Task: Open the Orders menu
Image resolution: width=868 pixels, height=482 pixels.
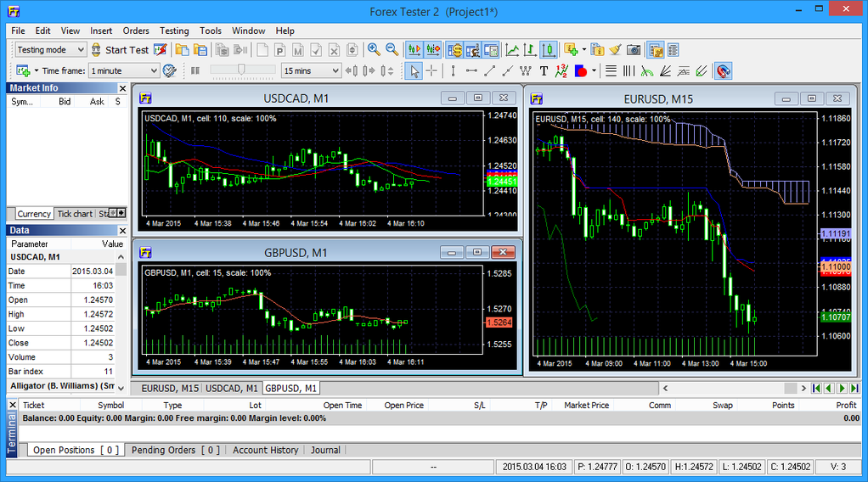Action: 136,31
